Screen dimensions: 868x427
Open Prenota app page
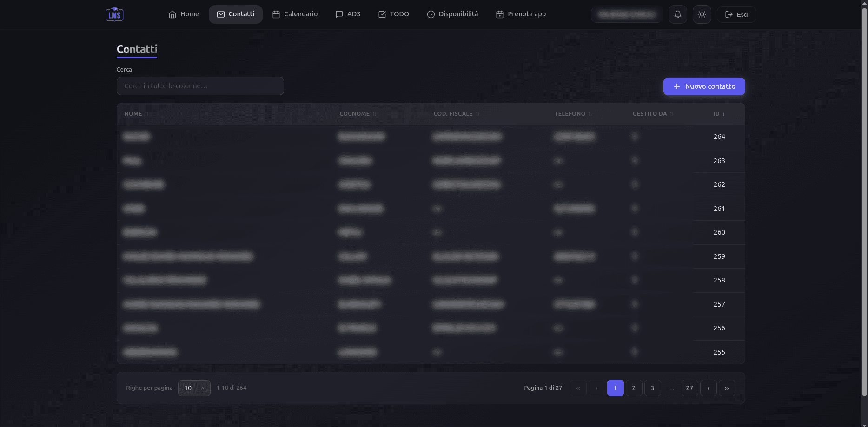click(x=521, y=14)
